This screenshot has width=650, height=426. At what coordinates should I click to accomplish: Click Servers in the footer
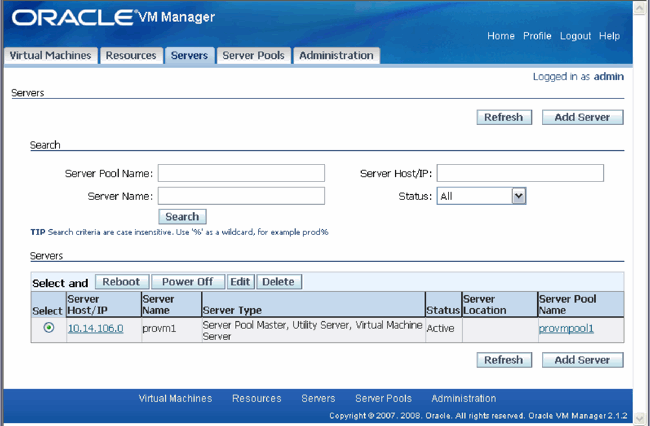point(318,398)
